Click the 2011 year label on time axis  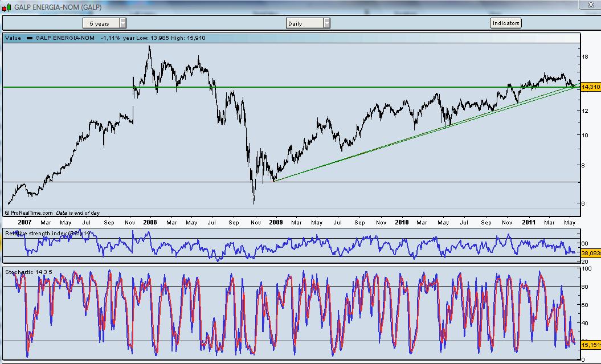point(529,222)
